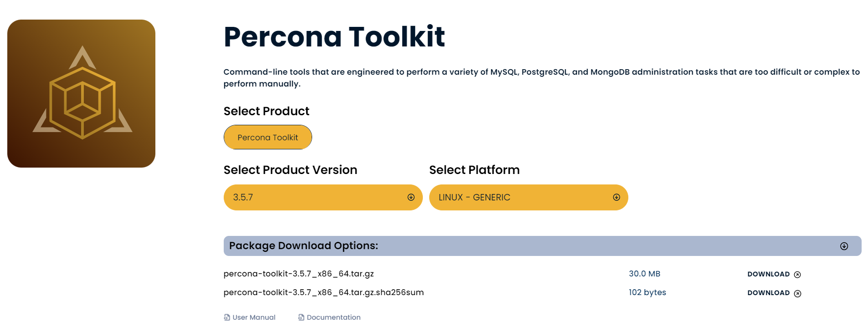Expand the Package Download Options section

[x=541, y=246]
